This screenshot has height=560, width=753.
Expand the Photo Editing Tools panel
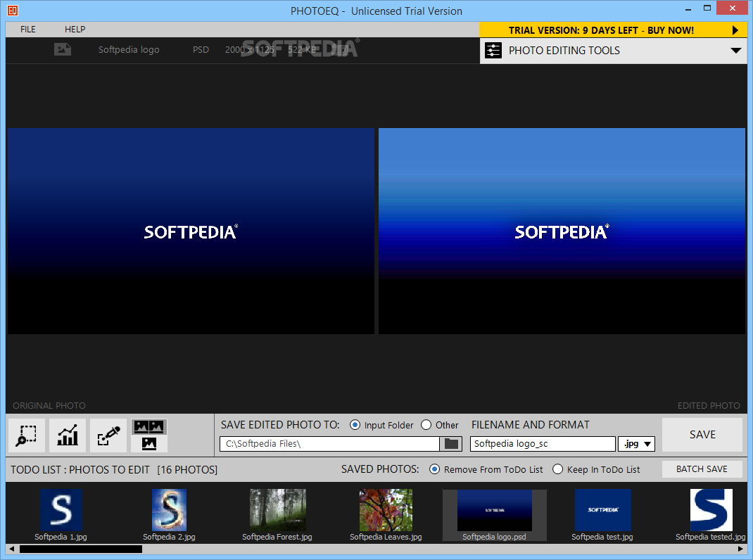click(735, 51)
